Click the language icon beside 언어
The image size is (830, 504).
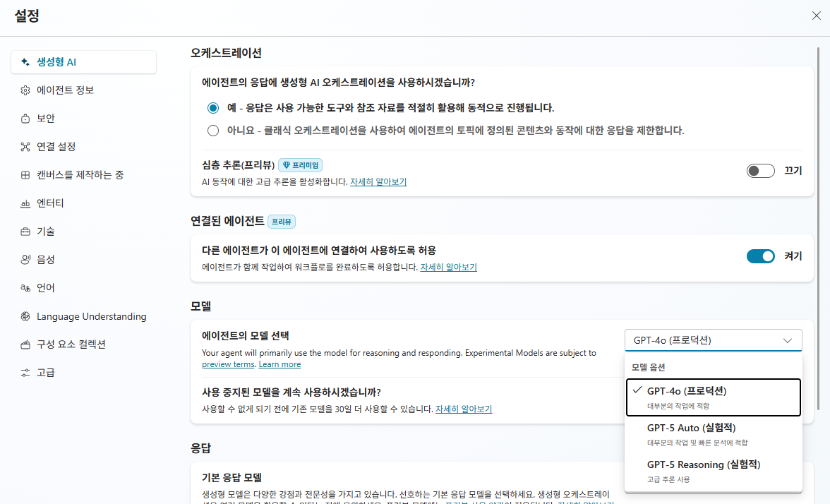tap(25, 288)
